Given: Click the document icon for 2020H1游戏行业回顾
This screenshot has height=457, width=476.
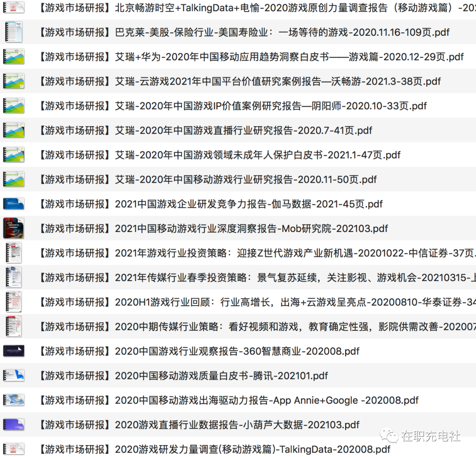Looking at the screenshot, I should click(13, 302).
